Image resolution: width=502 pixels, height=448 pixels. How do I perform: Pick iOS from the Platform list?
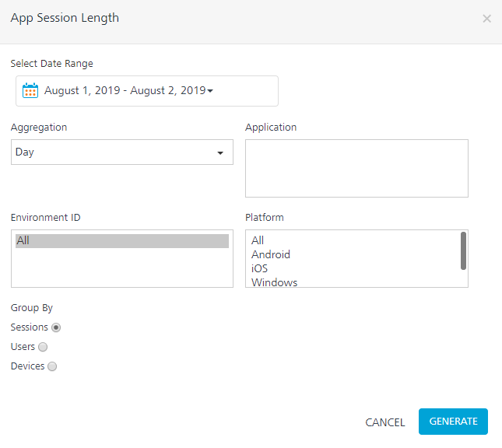(259, 268)
